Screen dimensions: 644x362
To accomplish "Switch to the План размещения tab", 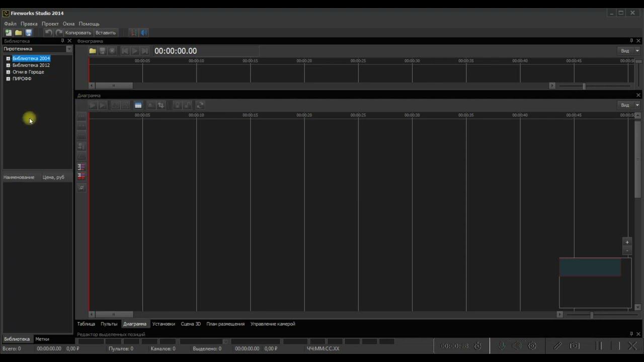I will point(225,324).
